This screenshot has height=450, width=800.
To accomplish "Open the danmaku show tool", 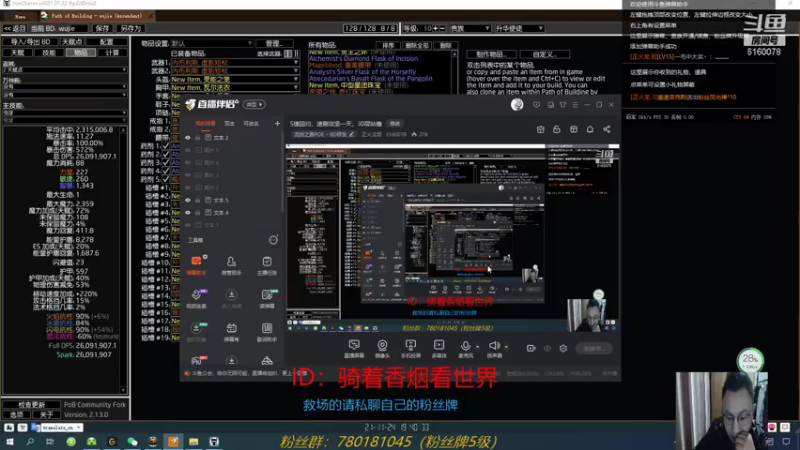I will (x=231, y=332).
